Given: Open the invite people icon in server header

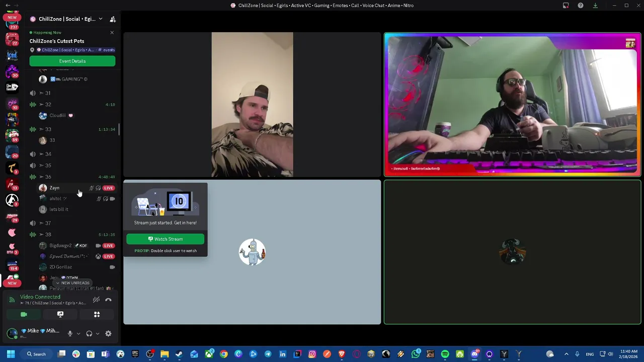Looking at the screenshot, I should tap(113, 19).
